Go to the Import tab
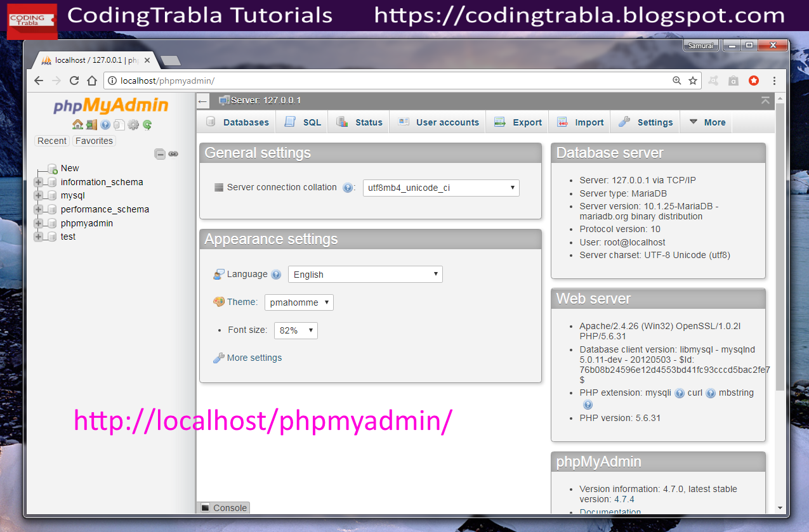Screen dimensions: 809x532 coord(580,122)
